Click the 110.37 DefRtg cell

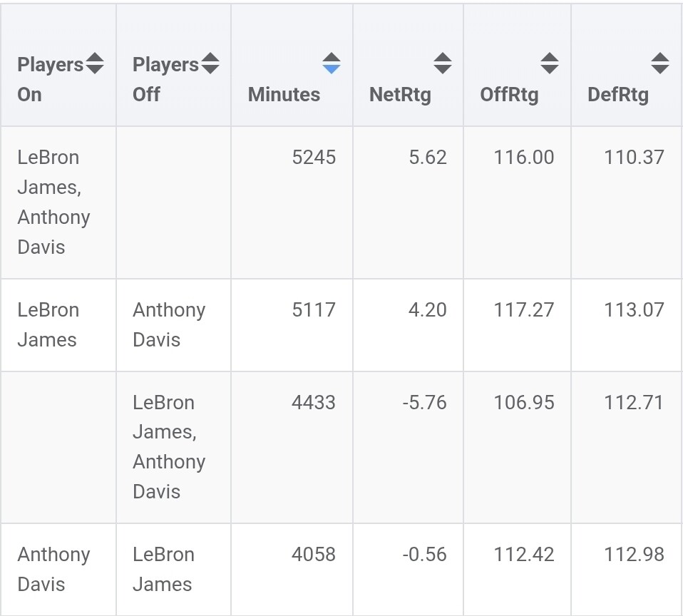[634, 157]
